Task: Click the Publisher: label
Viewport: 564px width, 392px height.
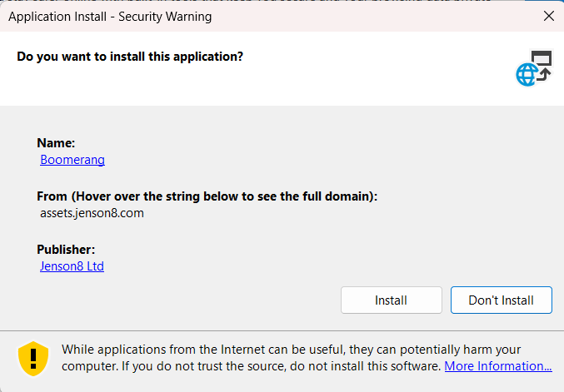Action: (x=66, y=250)
